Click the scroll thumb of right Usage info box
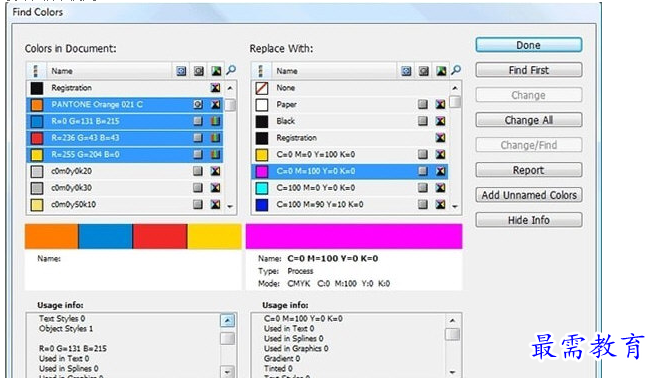This screenshot has height=378, width=653. click(452, 334)
